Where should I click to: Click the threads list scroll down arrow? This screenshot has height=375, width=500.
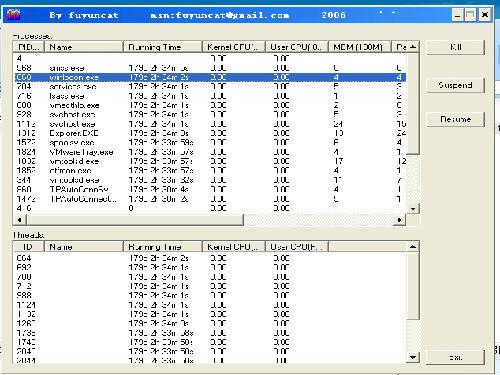tap(413, 358)
